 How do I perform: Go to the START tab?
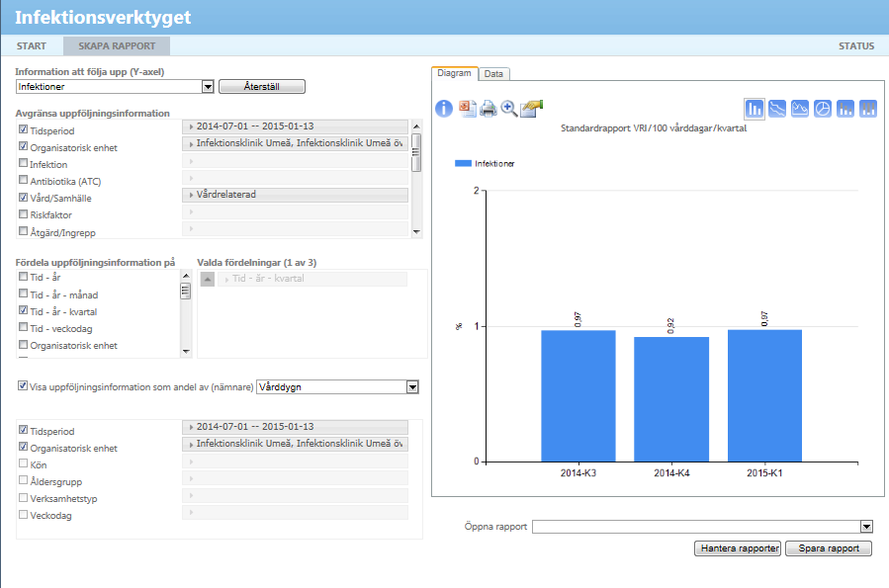coord(32,45)
